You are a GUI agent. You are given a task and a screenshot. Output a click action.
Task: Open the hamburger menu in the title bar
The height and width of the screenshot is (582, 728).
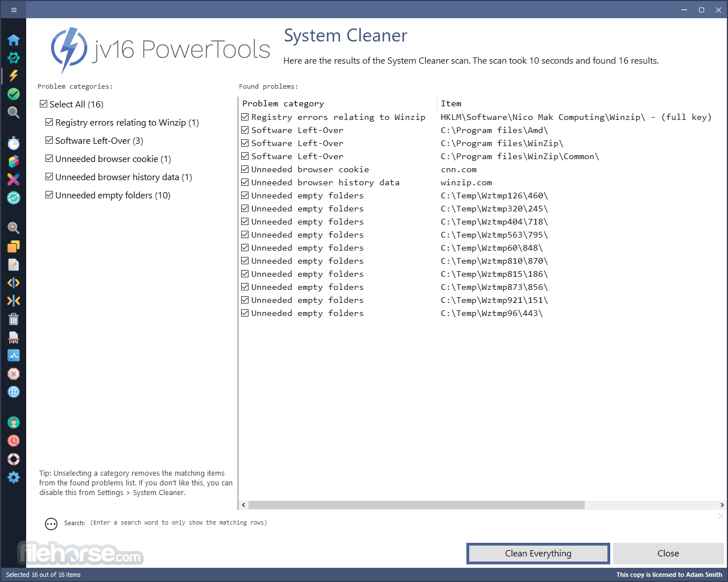point(14,10)
